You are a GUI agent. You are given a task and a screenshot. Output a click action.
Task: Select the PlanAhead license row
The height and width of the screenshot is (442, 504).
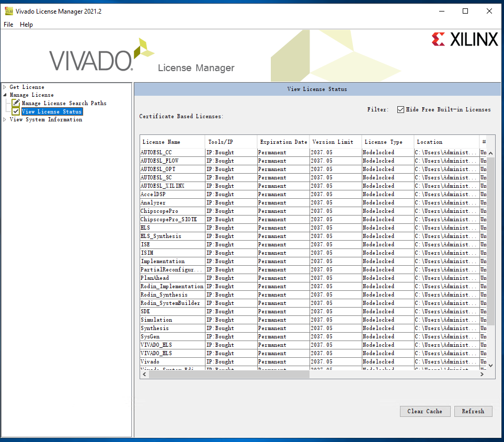pyautogui.click(x=313, y=278)
